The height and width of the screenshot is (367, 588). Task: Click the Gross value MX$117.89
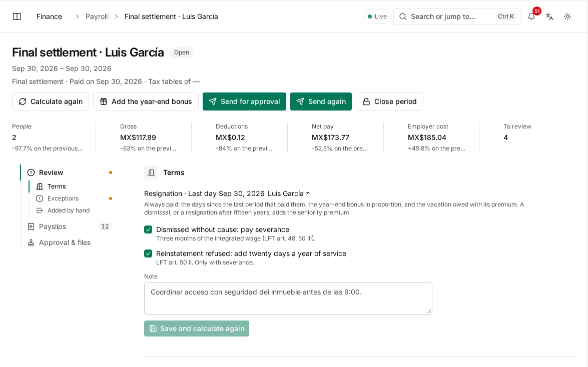(138, 137)
